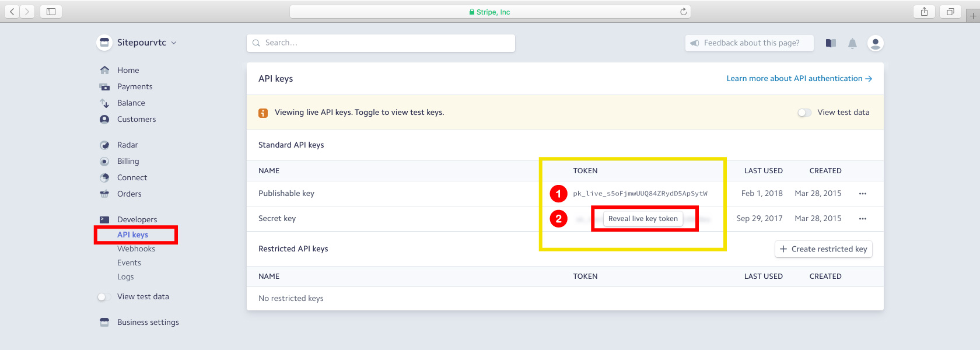980x350 pixels.
Task: Go back in browser
Action: pyautogui.click(x=12, y=12)
